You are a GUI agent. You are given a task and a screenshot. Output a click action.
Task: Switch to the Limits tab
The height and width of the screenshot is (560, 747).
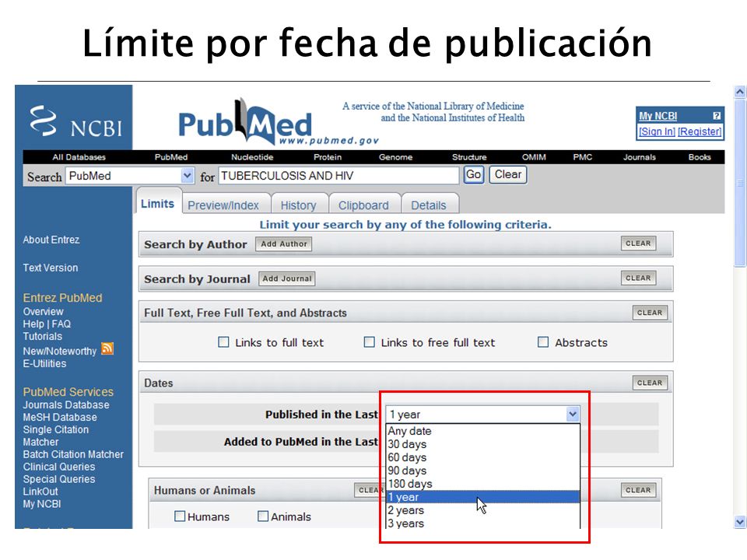coord(158,204)
